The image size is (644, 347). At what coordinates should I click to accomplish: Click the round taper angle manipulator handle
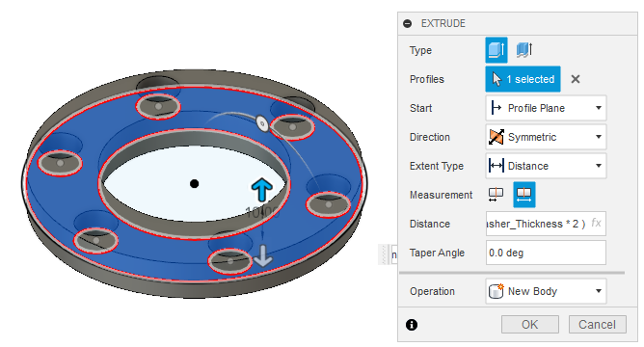click(262, 123)
